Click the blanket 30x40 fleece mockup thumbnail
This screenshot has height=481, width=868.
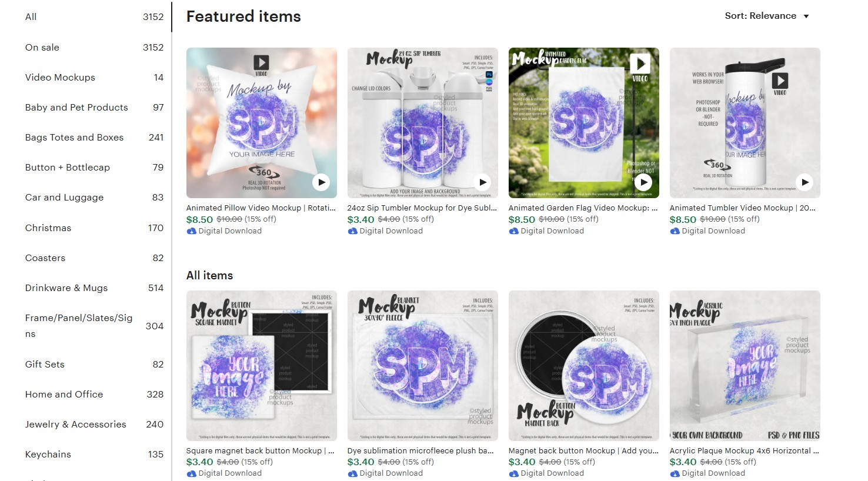click(423, 366)
